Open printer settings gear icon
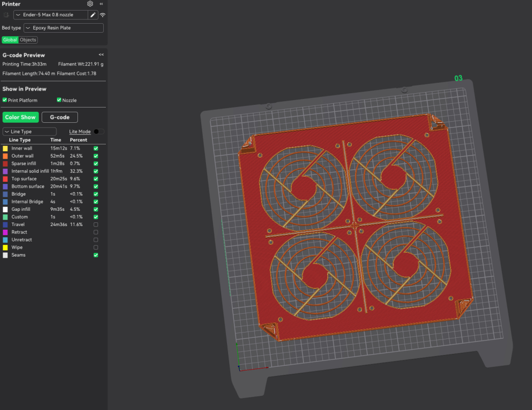Screen dimensions: 532x410 coord(90,4)
